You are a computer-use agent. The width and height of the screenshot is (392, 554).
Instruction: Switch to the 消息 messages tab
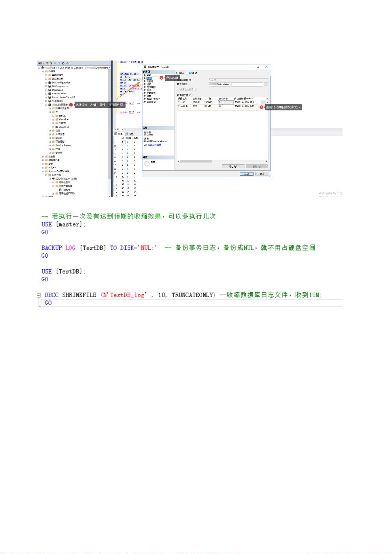pos(130,134)
